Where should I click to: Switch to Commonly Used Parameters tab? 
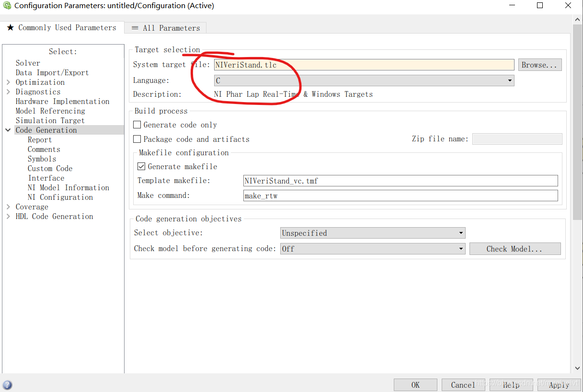click(62, 28)
